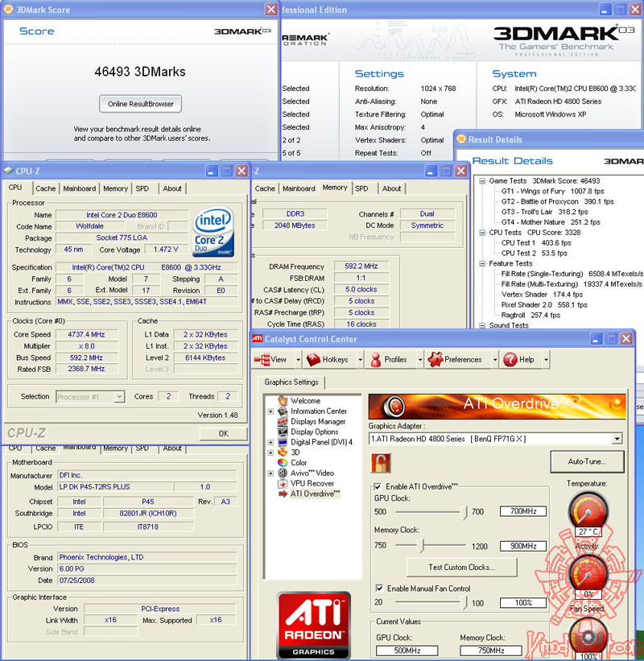Image resolution: width=644 pixels, height=661 pixels.
Task: Select Sound Tests in Result Details
Action: point(508,325)
